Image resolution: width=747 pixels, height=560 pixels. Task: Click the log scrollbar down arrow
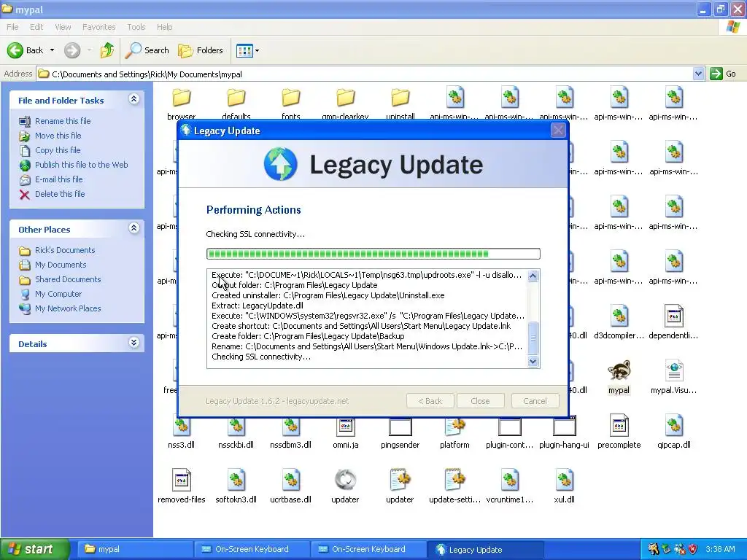533,362
